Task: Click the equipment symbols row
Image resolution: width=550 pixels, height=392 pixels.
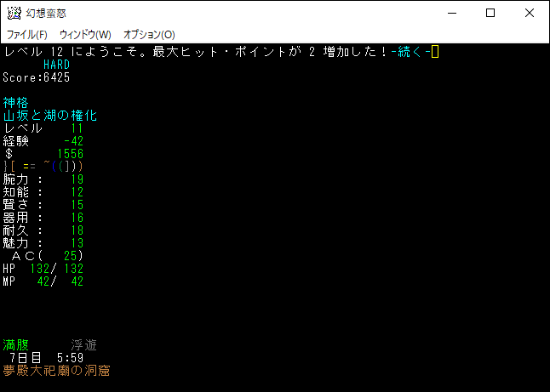Action: coord(43,167)
